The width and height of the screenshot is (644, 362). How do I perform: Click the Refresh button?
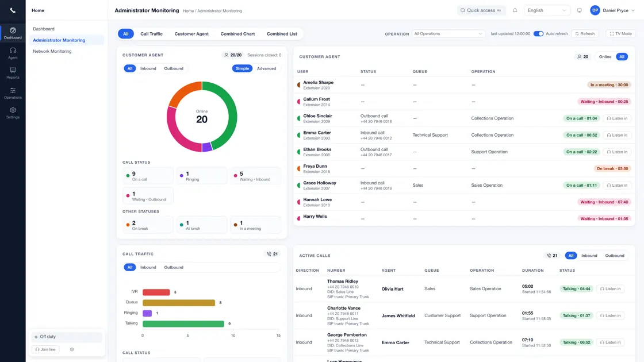pos(585,34)
